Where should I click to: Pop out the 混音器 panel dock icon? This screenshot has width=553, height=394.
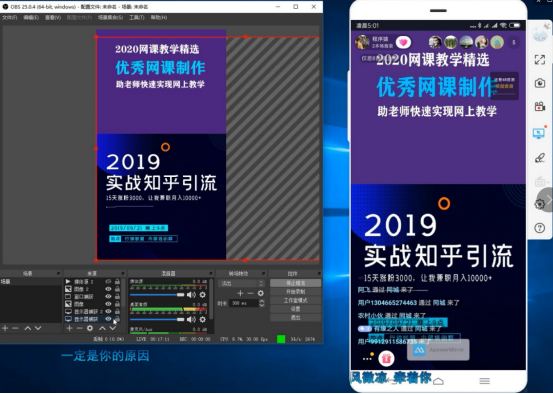211,273
